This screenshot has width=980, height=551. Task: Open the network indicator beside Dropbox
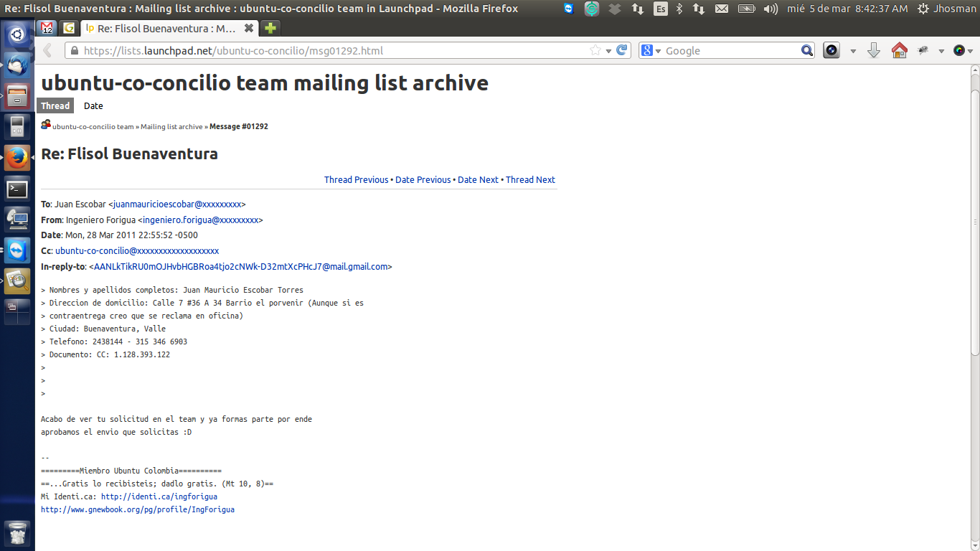(638, 9)
